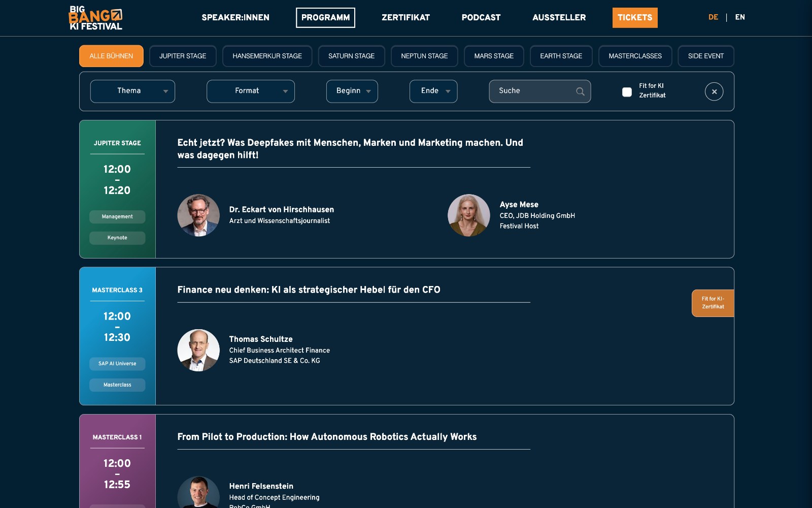Viewport: 812px width, 508px height.
Task: Click the Management tag
Action: 117,217
